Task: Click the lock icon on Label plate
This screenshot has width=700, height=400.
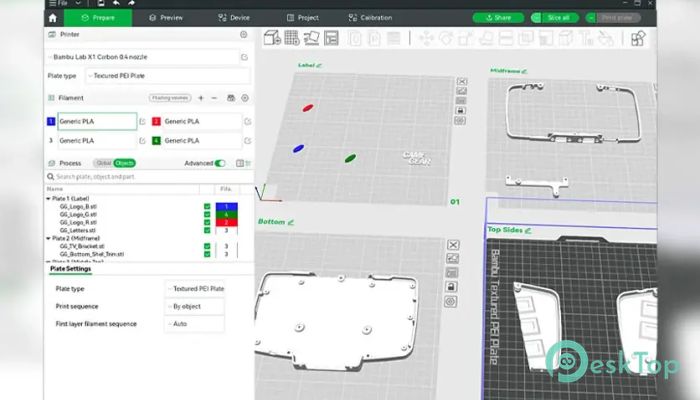Action: pos(461,110)
